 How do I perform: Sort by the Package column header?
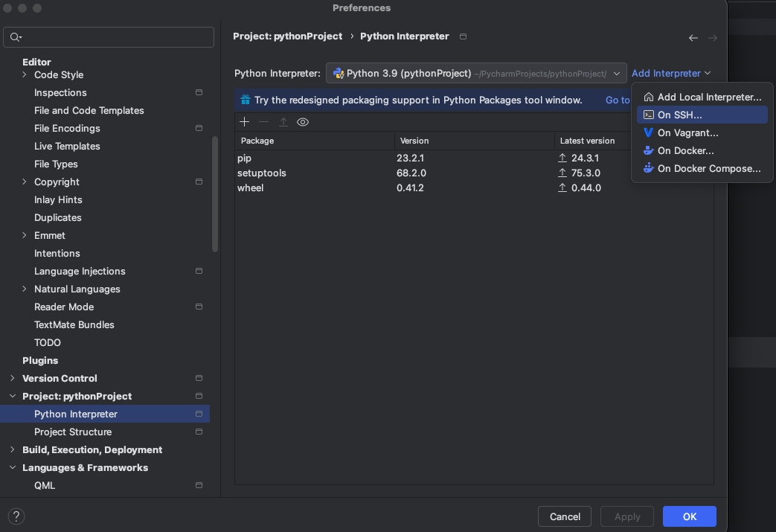click(315, 141)
